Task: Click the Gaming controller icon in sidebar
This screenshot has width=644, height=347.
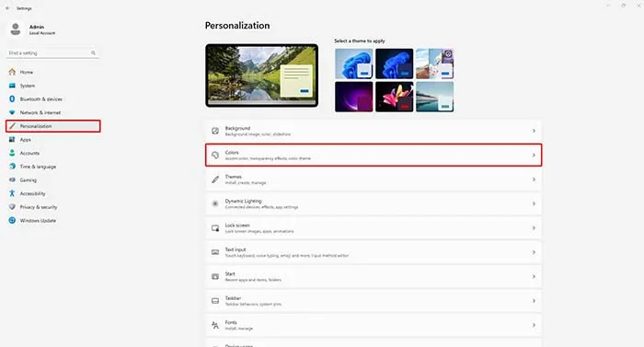Action: [x=12, y=180]
